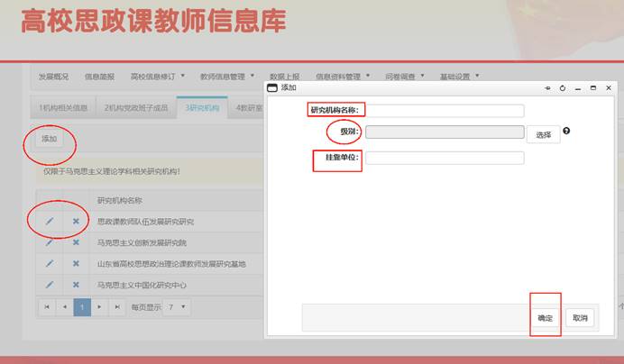Edit the 山东省高校思想政治理论课教师发展研究基地 row
This screenshot has height=364, width=624.
pyautogui.click(x=50, y=264)
